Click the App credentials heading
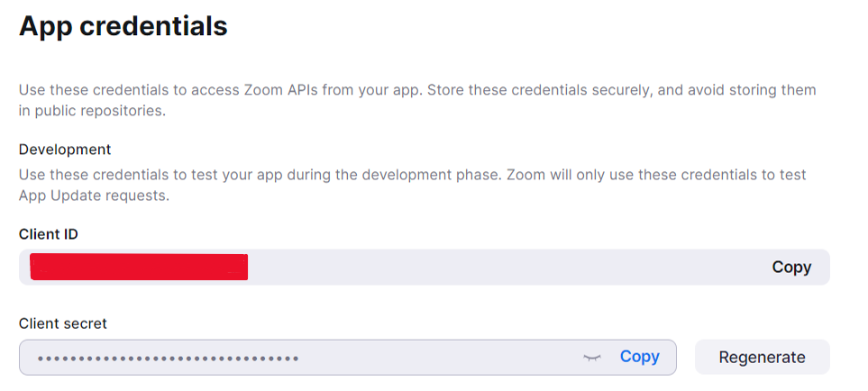This screenshot has height=391, width=868. coord(123,26)
